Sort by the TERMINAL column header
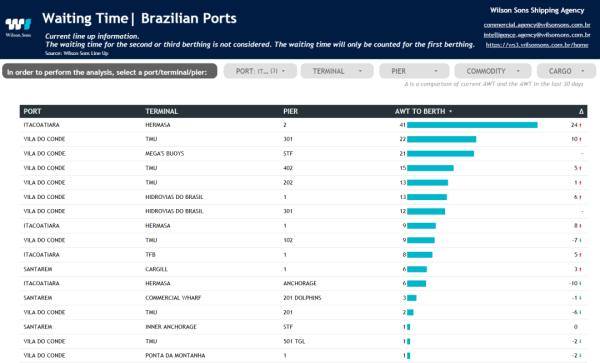 point(161,111)
